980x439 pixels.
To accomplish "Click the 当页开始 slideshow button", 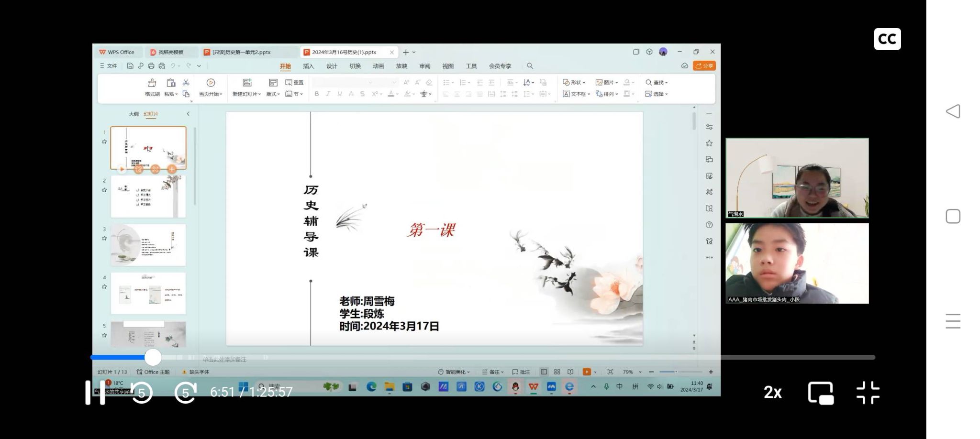I will [211, 87].
